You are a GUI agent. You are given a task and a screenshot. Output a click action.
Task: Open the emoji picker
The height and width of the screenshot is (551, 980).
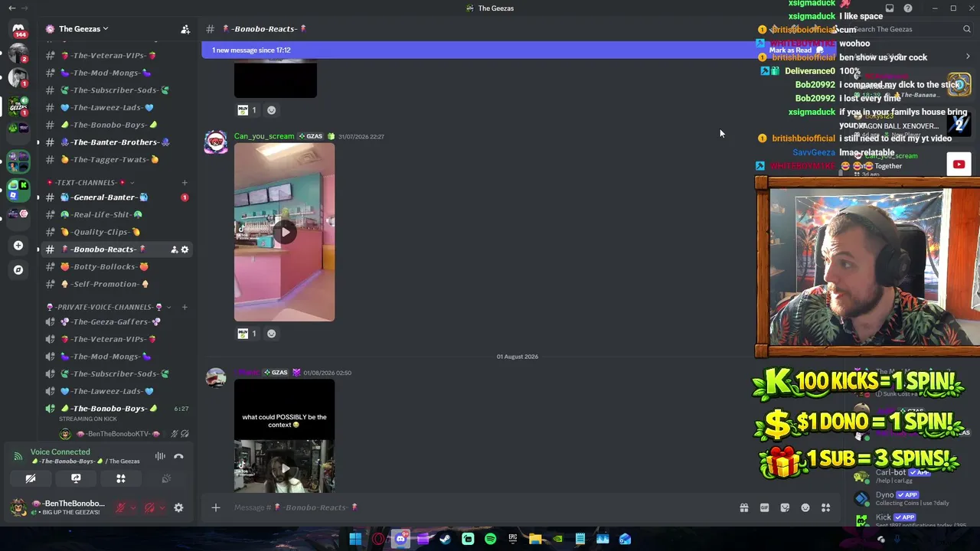coord(805,507)
